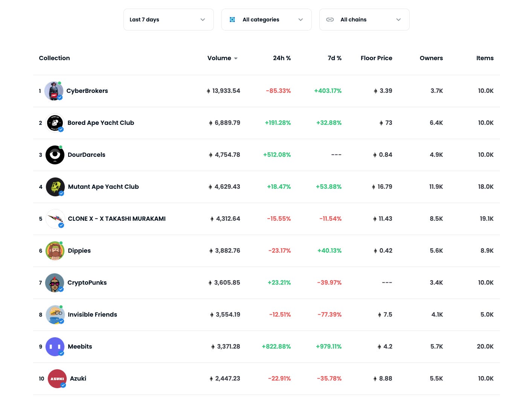Viewport: 532px width, 399px height.
Task: Open the Last 7 days time range dropdown
Action: [168, 20]
